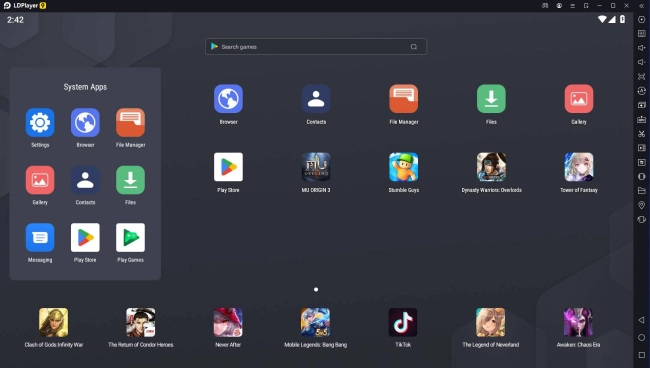Collapse the LDPlayer sidebar with double chevron
Viewport: 650px width, 368px height.
pos(641,6)
